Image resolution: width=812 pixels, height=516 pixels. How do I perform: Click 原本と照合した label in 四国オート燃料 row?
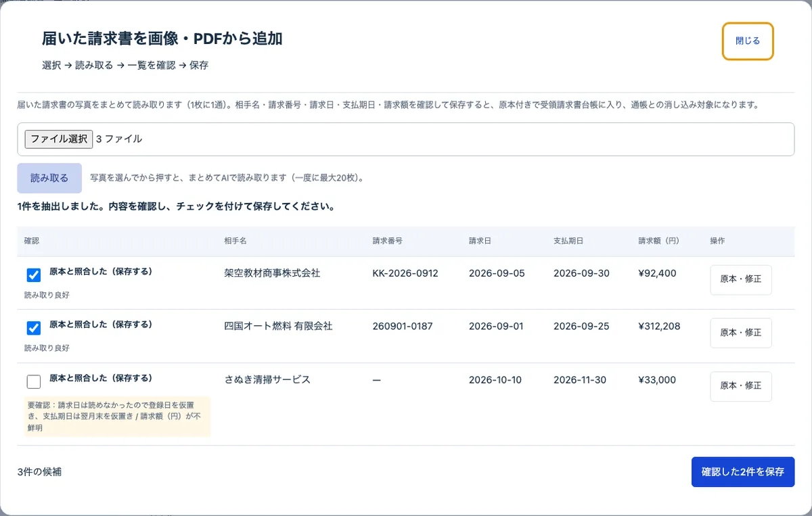[101, 324]
